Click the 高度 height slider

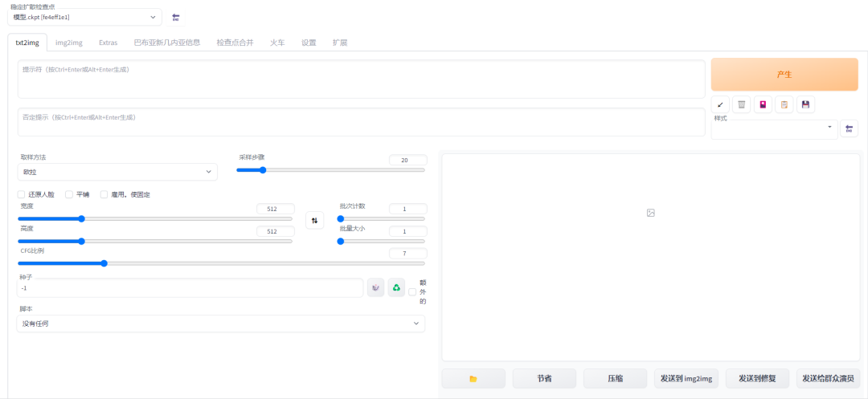point(155,241)
